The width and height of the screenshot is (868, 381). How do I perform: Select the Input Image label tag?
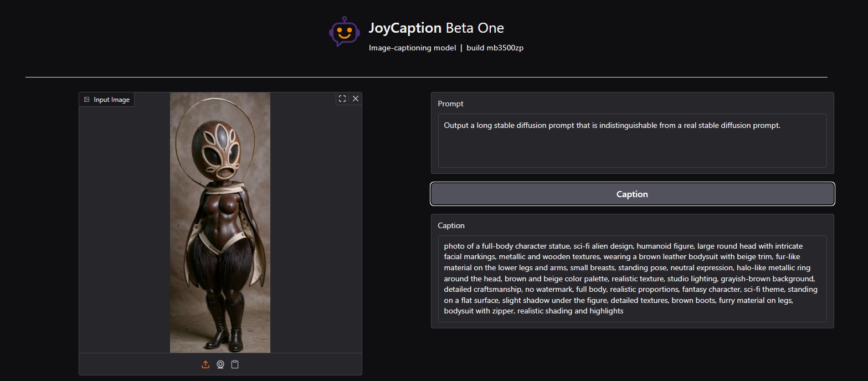coord(111,100)
